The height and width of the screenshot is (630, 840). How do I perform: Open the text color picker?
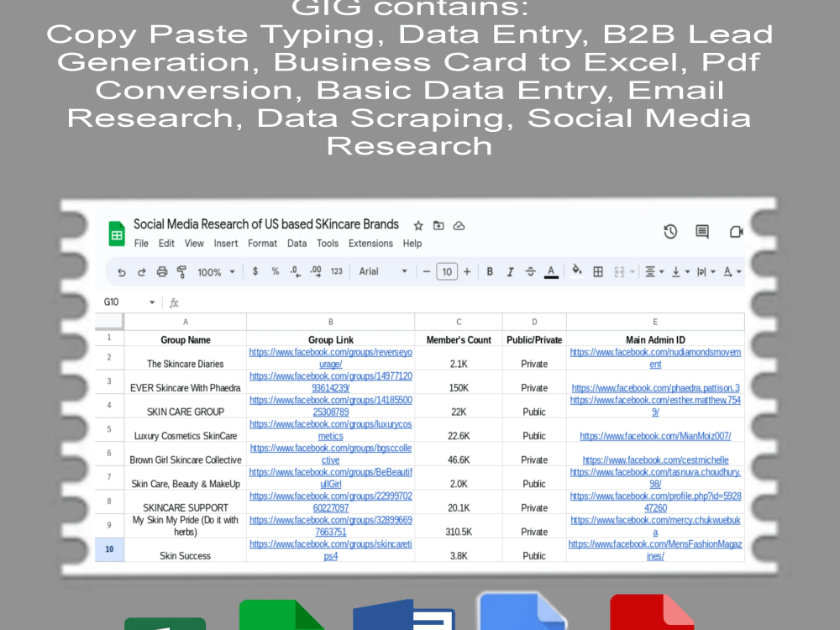pos(551,272)
